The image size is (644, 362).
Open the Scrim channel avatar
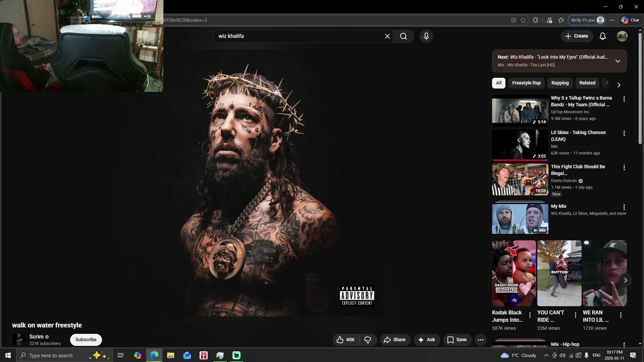point(19,340)
